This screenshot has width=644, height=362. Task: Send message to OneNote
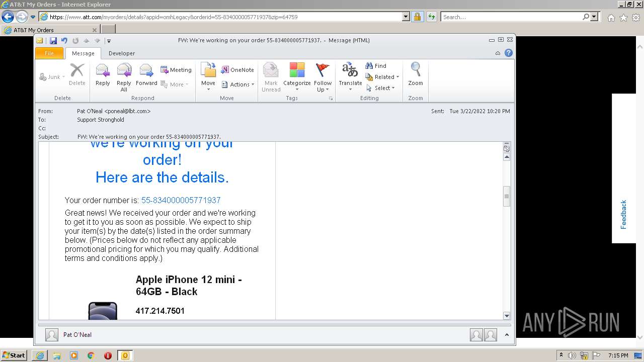click(237, 70)
